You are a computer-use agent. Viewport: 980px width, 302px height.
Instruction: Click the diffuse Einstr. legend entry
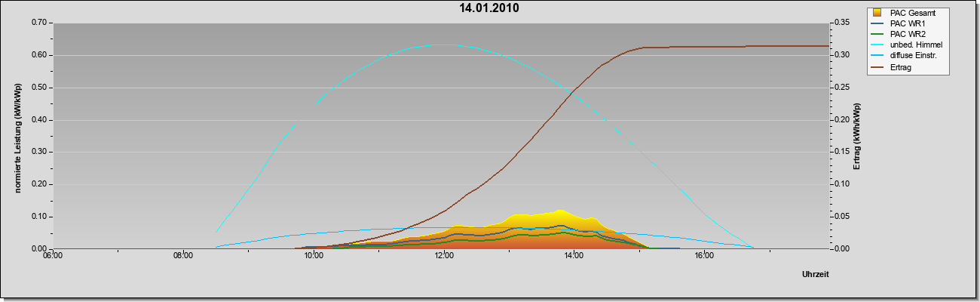(x=913, y=56)
